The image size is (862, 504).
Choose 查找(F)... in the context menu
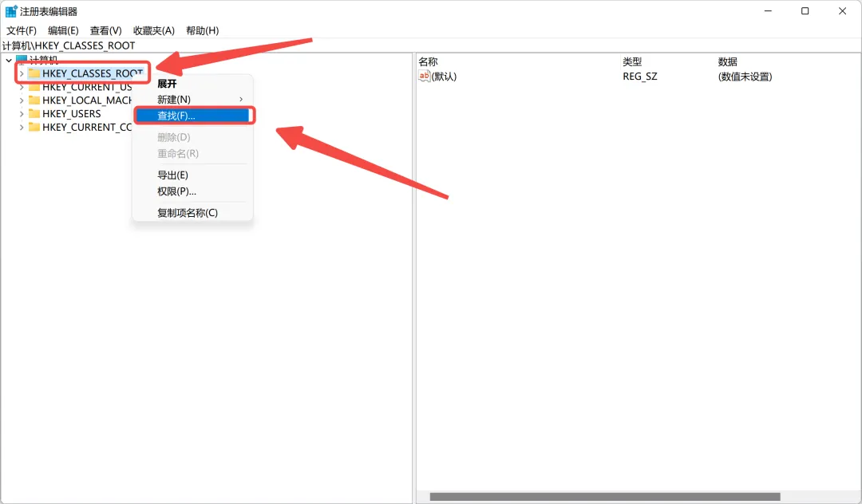point(193,116)
